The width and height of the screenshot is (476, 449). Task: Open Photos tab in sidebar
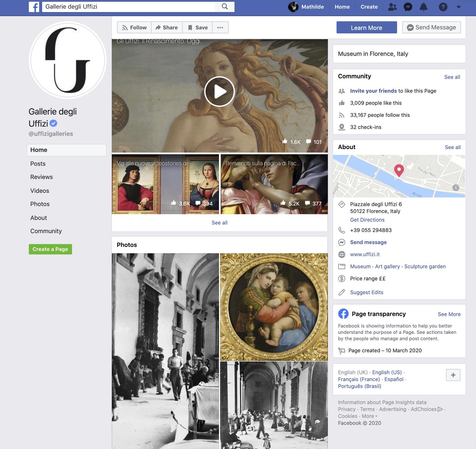click(x=40, y=204)
